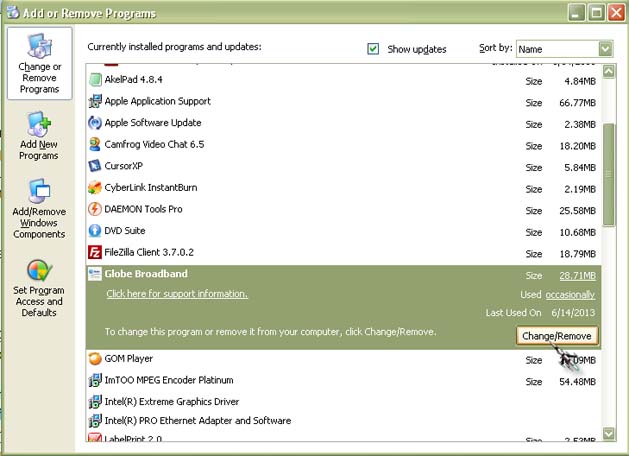Image resolution: width=629 pixels, height=456 pixels.
Task: Click the CyberLink InstantBurn icon
Action: pos(95,187)
